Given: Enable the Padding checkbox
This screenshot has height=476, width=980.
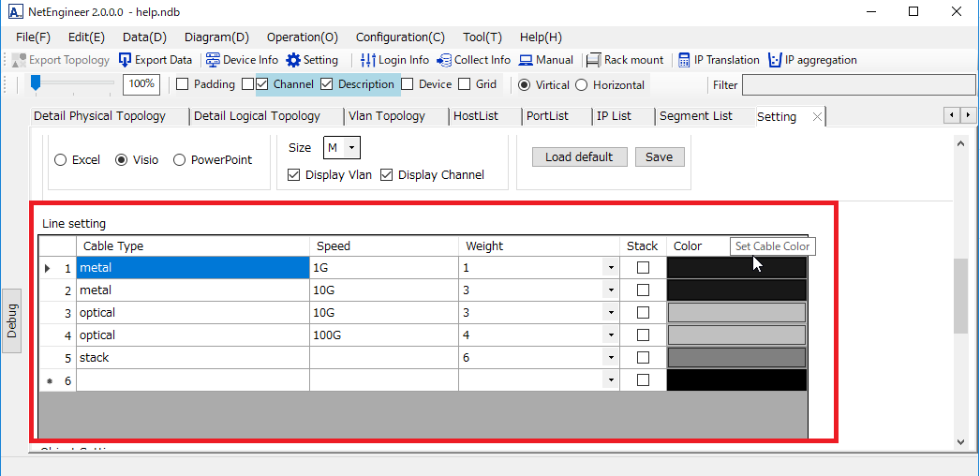Looking at the screenshot, I should [x=183, y=84].
